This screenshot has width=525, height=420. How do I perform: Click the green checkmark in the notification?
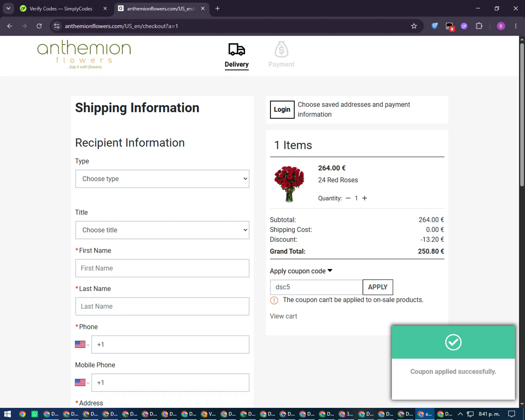453,342
